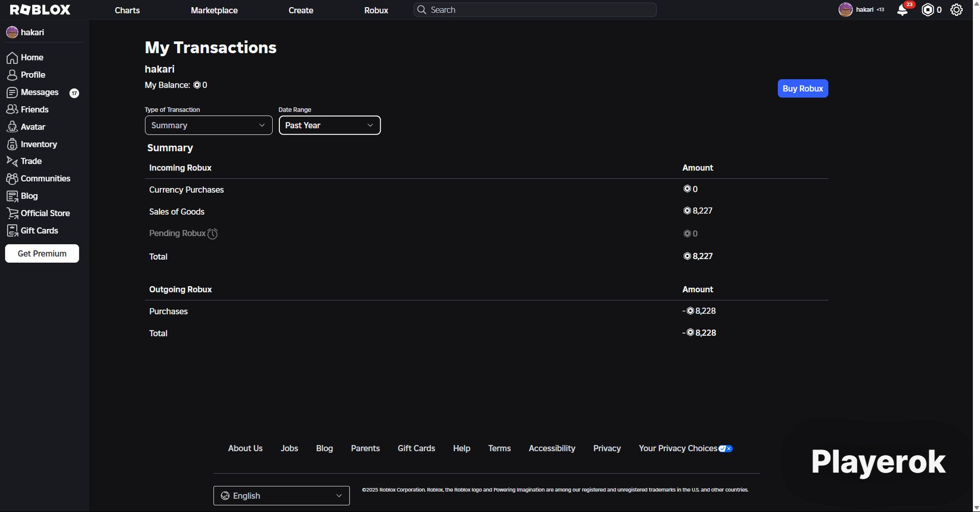The image size is (980, 512).
Task: Click the My Transactions page heading
Action: (x=211, y=48)
